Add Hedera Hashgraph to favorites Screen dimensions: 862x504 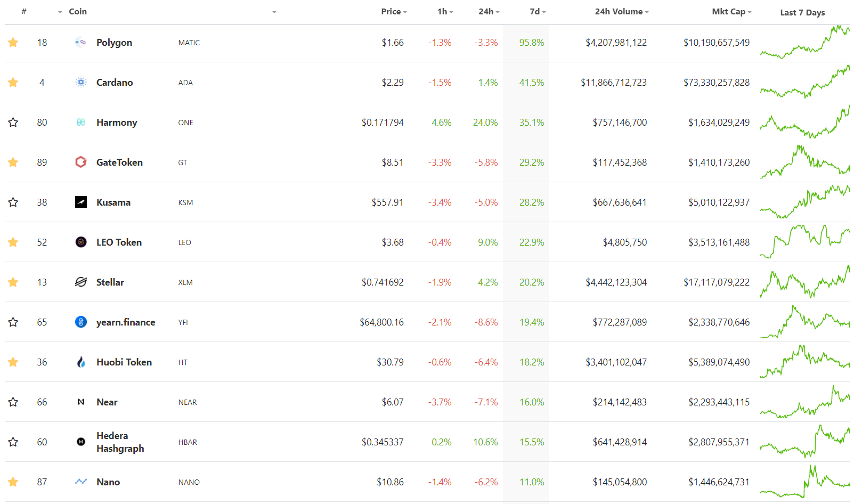pos(13,442)
